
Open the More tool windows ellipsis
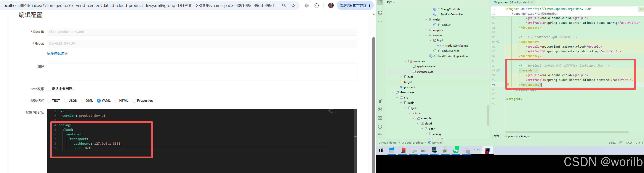coord(380,21)
